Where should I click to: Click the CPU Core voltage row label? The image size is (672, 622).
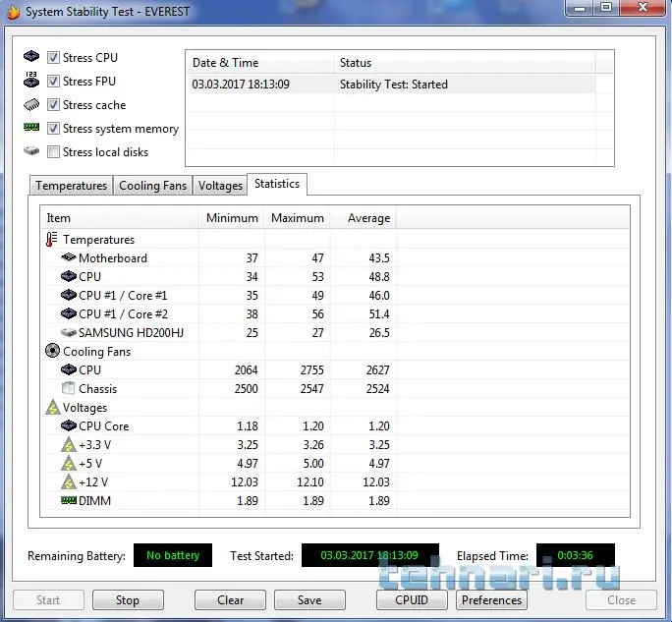click(104, 426)
